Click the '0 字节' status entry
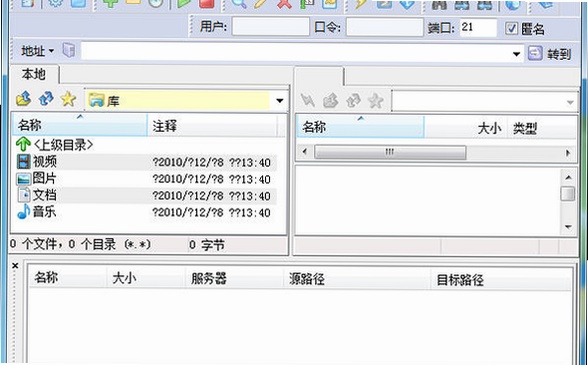 pyautogui.click(x=207, y=245)
